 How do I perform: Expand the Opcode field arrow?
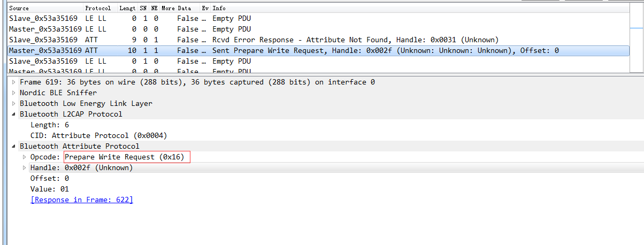pyautogui.click(x=24, y=157)
